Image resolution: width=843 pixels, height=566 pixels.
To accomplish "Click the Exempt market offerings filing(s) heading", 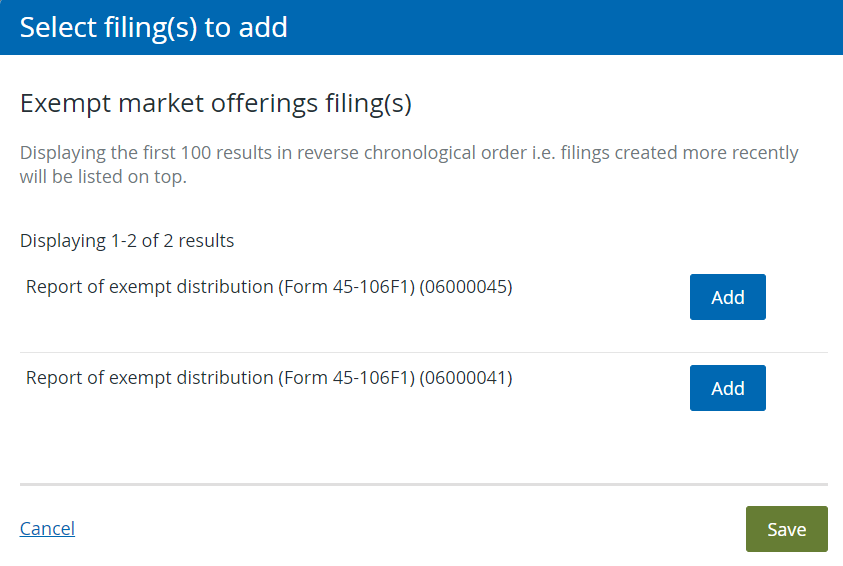I will 216,103.
